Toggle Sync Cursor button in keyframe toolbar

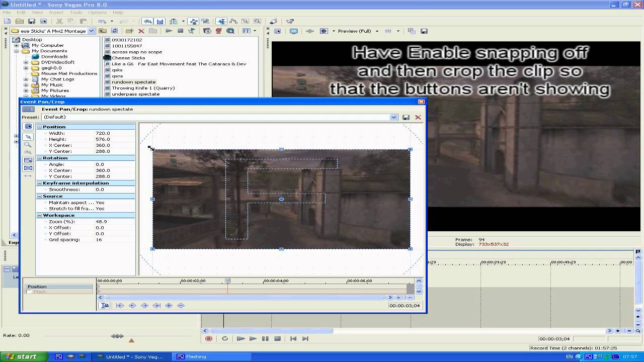(x=105, y=305)
